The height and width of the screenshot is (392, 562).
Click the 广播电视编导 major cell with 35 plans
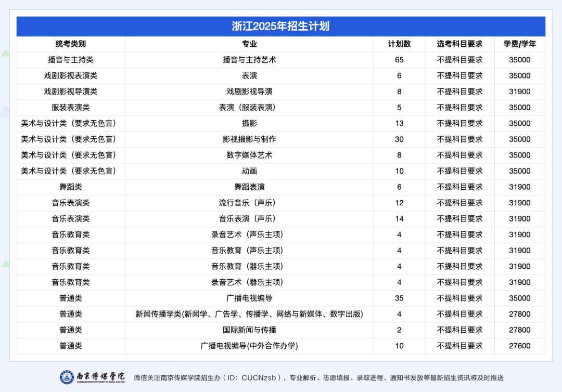pyautogui.click(x=249, y=298)
